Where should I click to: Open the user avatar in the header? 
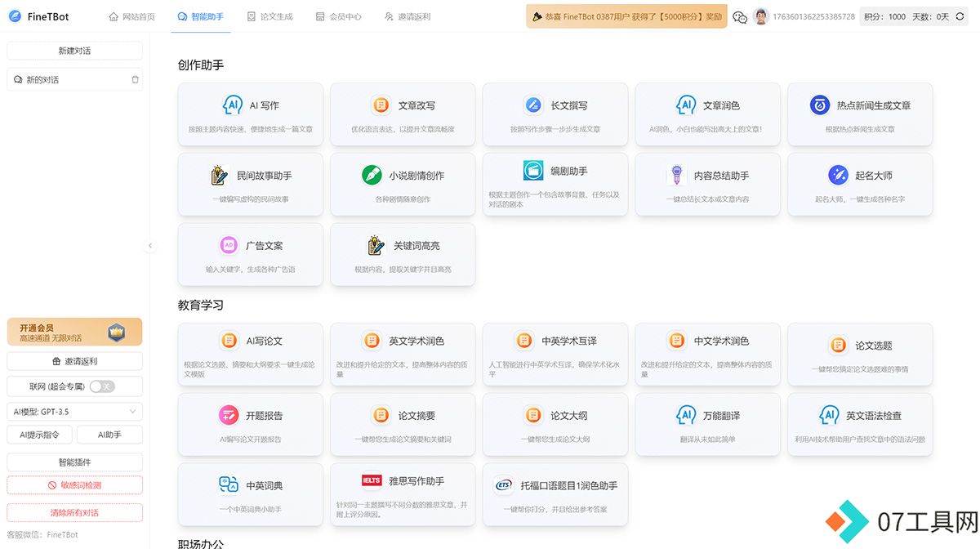pos(761,16)
